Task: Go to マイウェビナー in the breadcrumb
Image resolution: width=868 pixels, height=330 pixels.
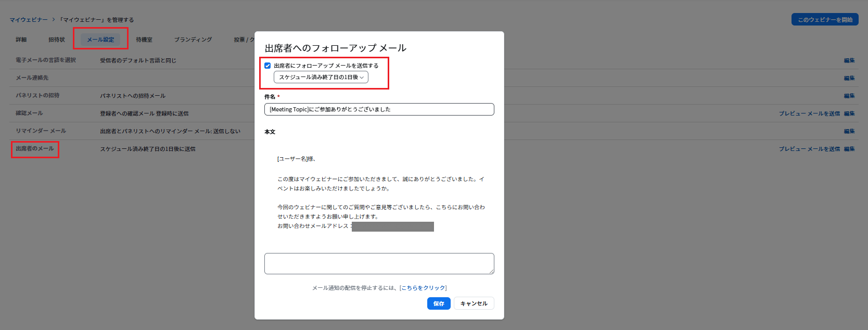Action: coord(29,20)
